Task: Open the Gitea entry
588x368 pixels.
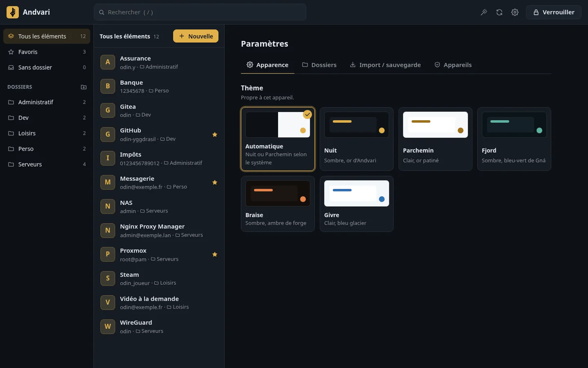Action: click(159, 110)
